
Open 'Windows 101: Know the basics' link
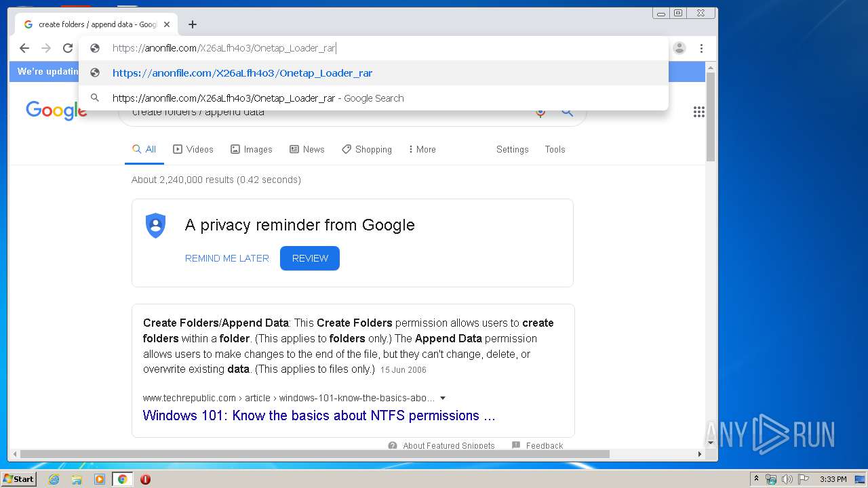tap(319, 415)
